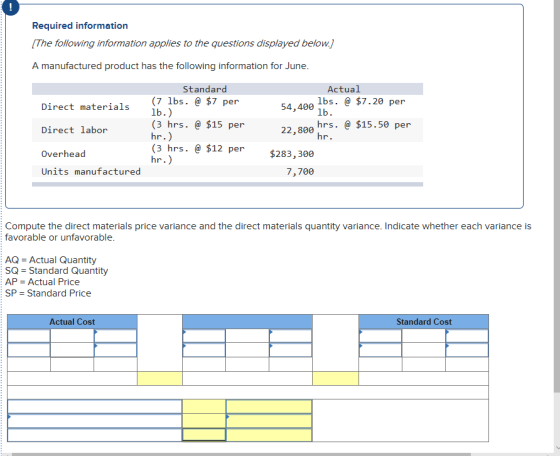Select first wide variance label field at bottom
Viewport: 560px width, 456px height.
[x=95, y=407]
